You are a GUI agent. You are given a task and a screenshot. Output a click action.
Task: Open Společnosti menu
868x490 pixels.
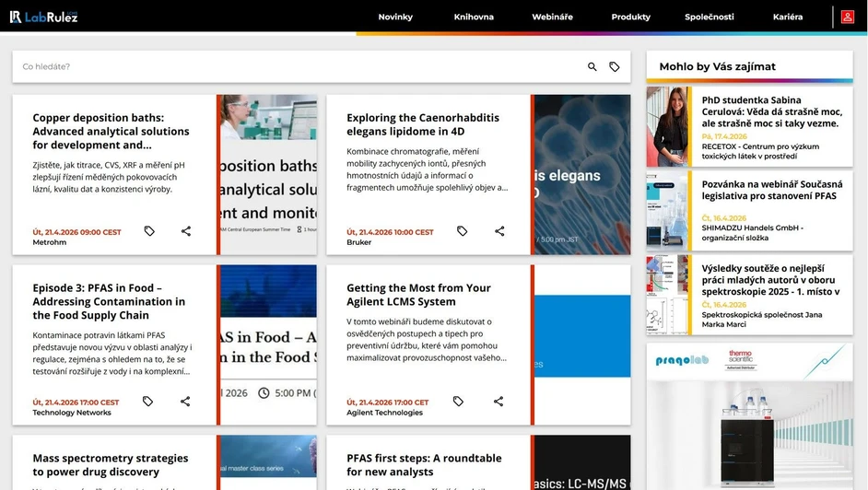[x=710, y=17]
